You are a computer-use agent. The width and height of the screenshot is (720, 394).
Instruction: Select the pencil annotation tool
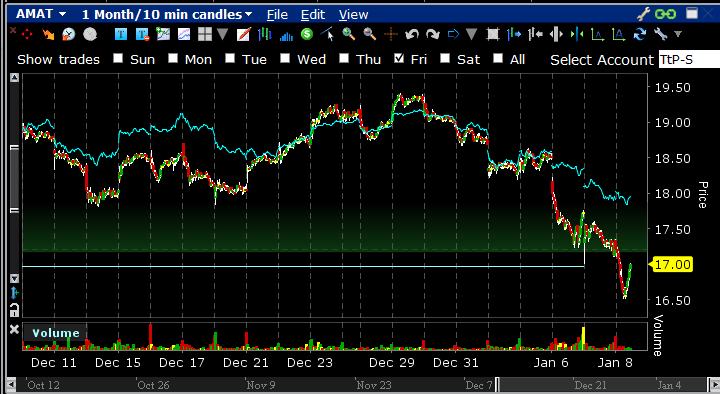click(243, 34)
